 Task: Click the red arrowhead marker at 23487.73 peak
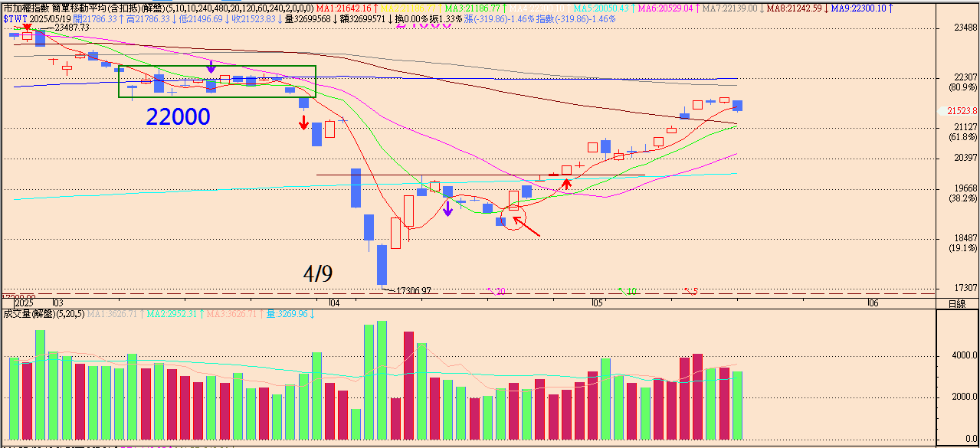coord(28,26)
